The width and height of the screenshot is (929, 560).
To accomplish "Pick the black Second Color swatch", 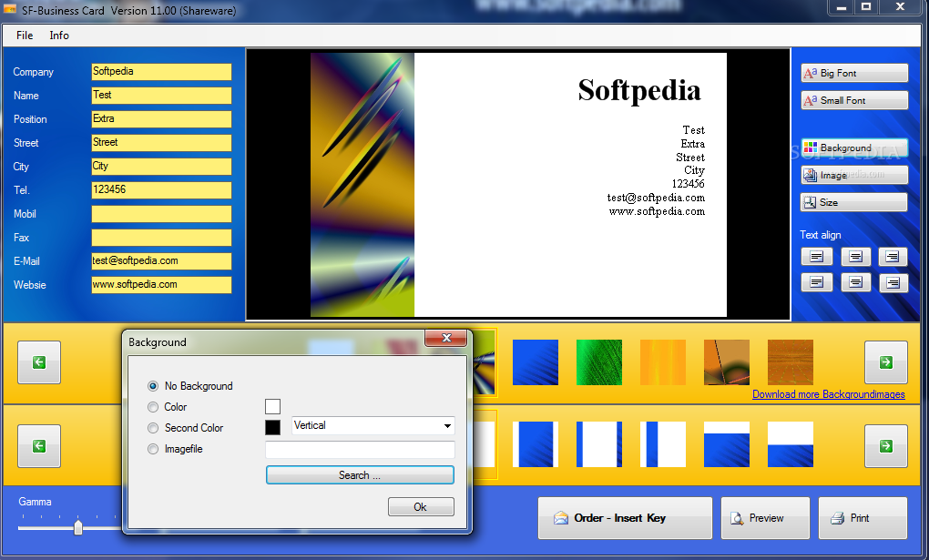I will coord(272,427).
